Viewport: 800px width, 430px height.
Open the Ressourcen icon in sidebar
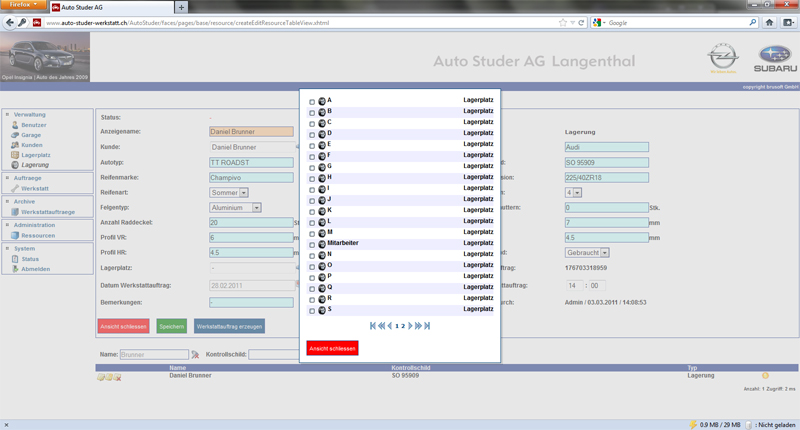click(15, 236)
